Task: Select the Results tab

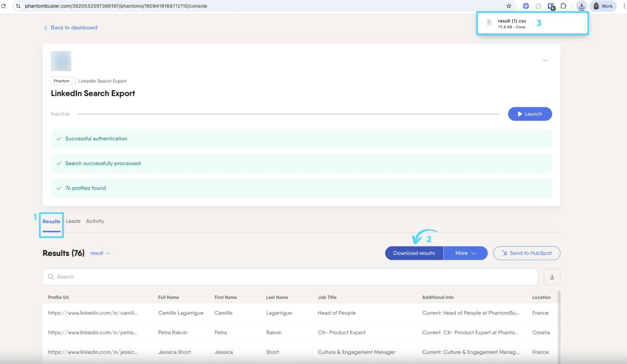Action: pyautogui.click(x=52, y=221)
